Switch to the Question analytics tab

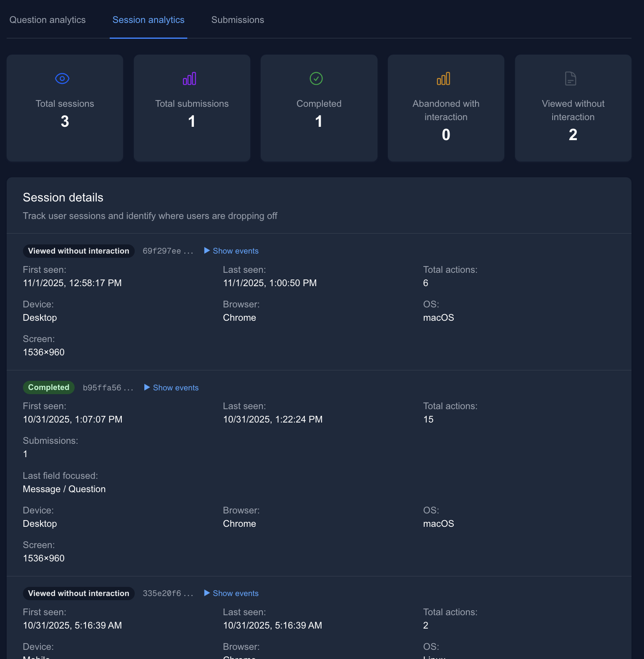point(48,20)
